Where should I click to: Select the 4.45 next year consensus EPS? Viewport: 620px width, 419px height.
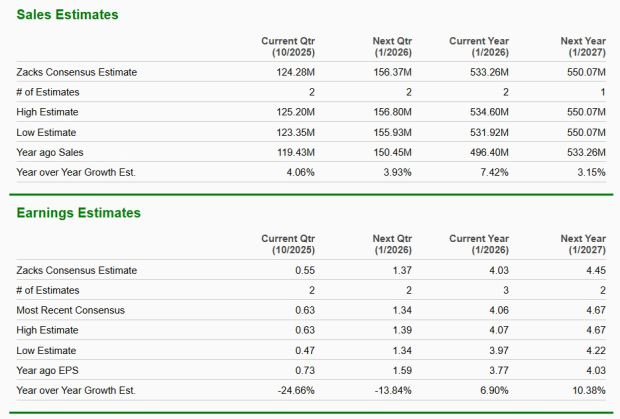pos(594,270)
